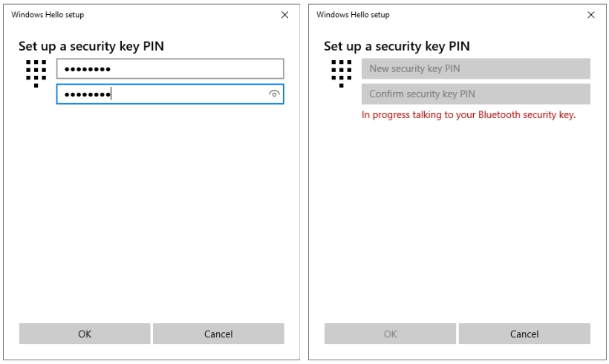The width and height of the screenshot is (609, 364).
Task: Click title bar text of masked-PIN dialog
Action: coord(48,15)
